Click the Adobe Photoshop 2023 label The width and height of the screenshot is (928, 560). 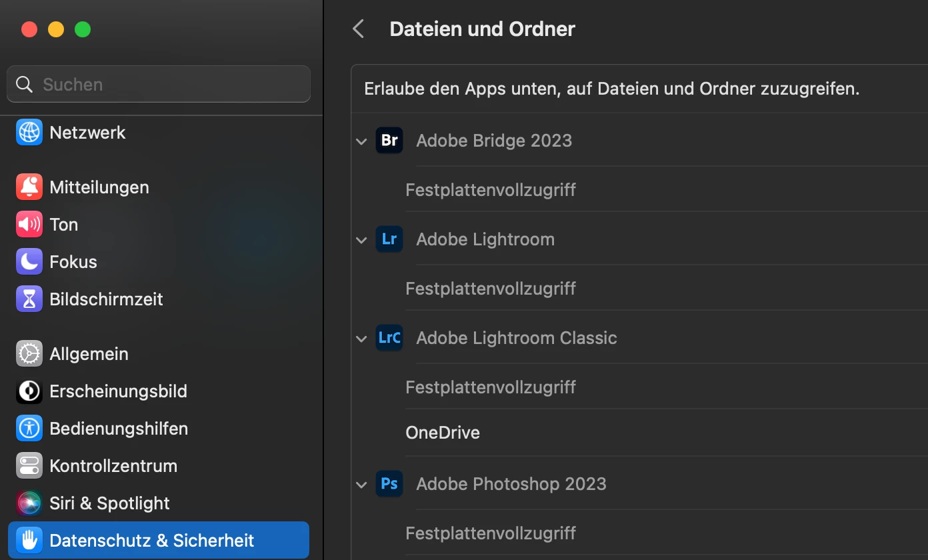point(511,484)
